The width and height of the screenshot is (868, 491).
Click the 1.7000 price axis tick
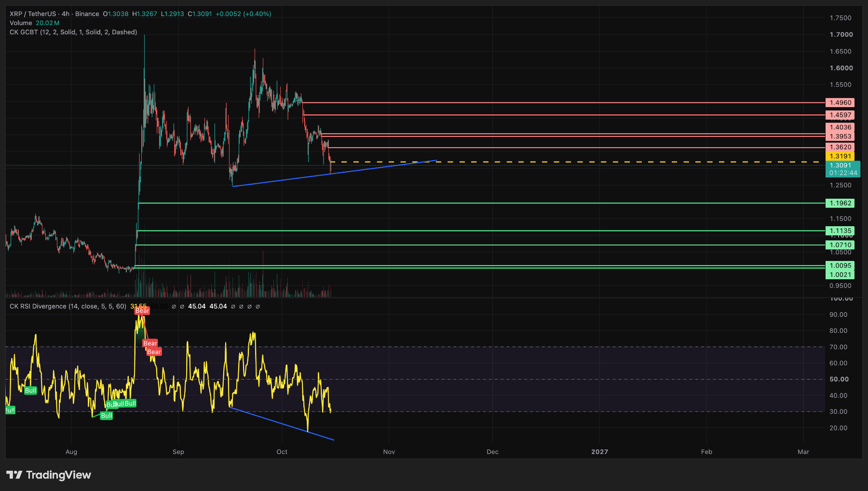coord(841,35)
